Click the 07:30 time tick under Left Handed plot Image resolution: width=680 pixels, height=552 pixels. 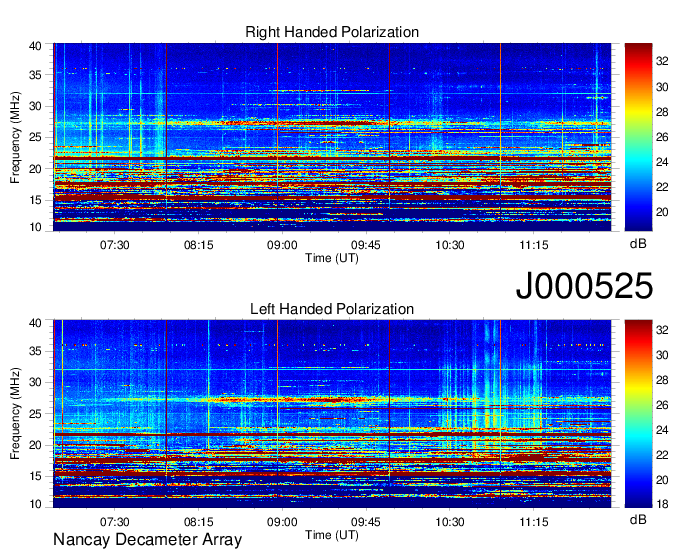(114, 522)
